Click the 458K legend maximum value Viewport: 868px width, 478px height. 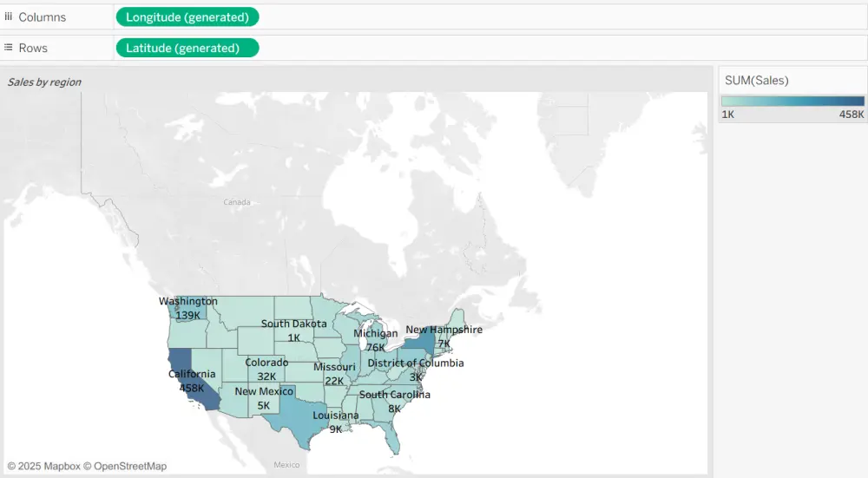pyautogui.click(x=852, y=115)
